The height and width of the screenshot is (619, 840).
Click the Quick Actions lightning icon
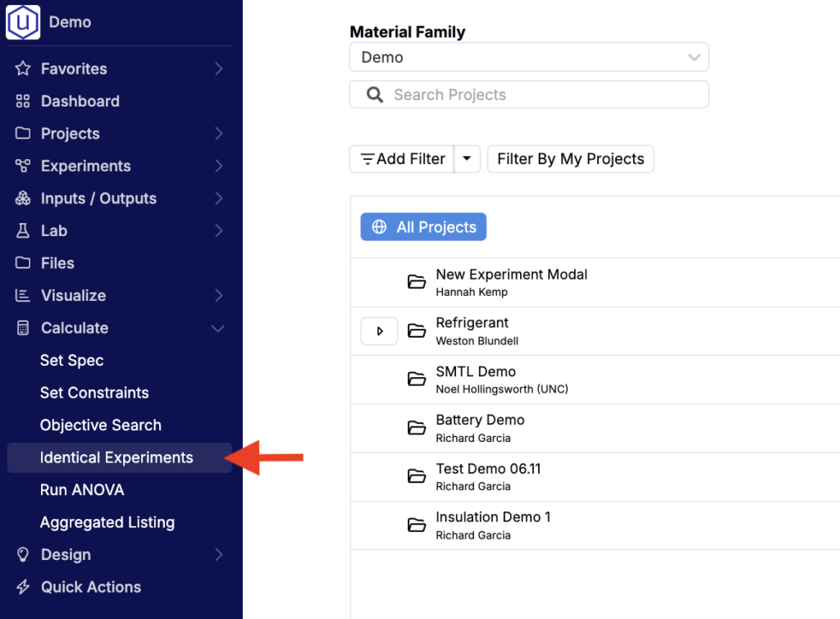click(23, 587)
